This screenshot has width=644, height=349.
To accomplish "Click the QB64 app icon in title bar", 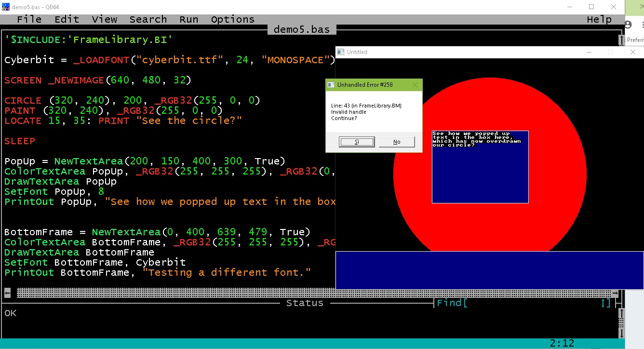I will point(5,7).
